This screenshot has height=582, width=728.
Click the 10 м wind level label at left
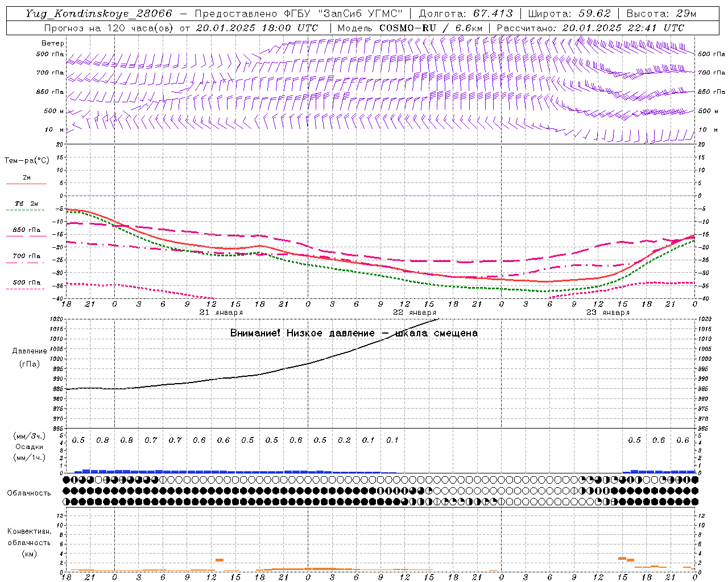(55, 130)
